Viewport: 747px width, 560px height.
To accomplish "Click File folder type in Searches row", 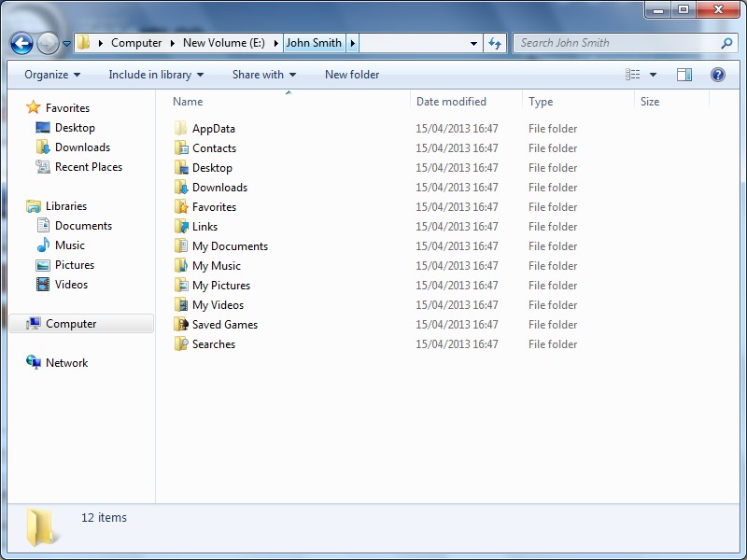I will point(553,343).
